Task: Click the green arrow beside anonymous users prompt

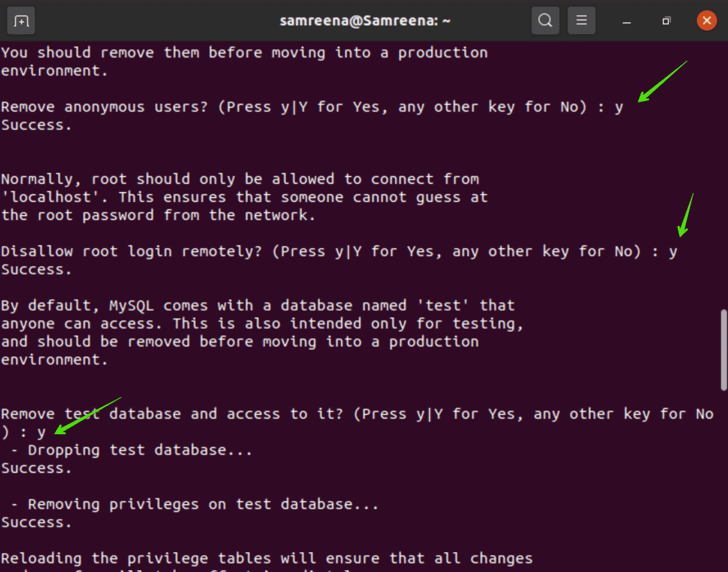Action: (662, 82)
